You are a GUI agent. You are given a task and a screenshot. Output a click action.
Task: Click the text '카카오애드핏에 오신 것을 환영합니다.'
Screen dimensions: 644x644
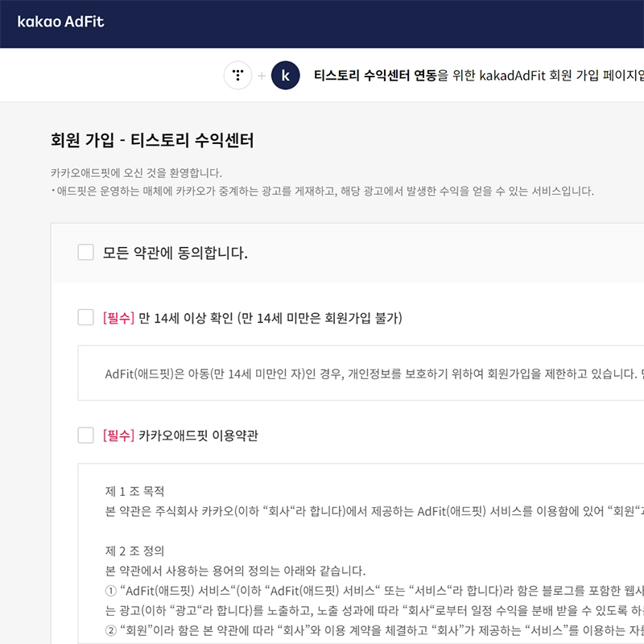(136, 173)
